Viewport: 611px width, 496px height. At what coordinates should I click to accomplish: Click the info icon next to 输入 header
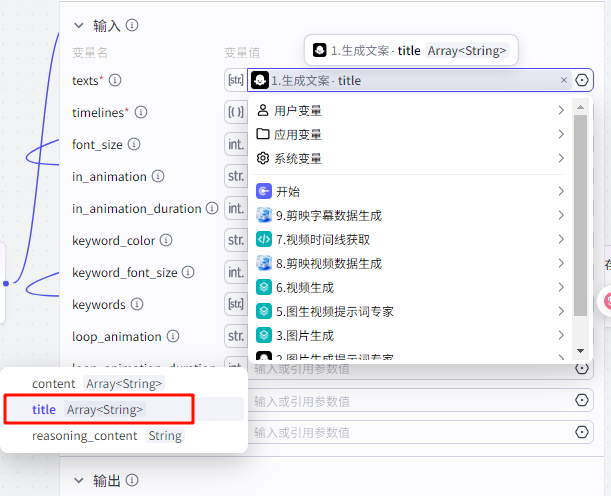coord(132,25)
